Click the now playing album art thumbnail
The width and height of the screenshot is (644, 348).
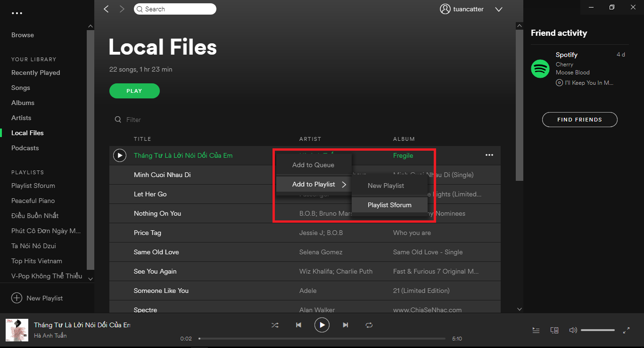tap(17, 330)
